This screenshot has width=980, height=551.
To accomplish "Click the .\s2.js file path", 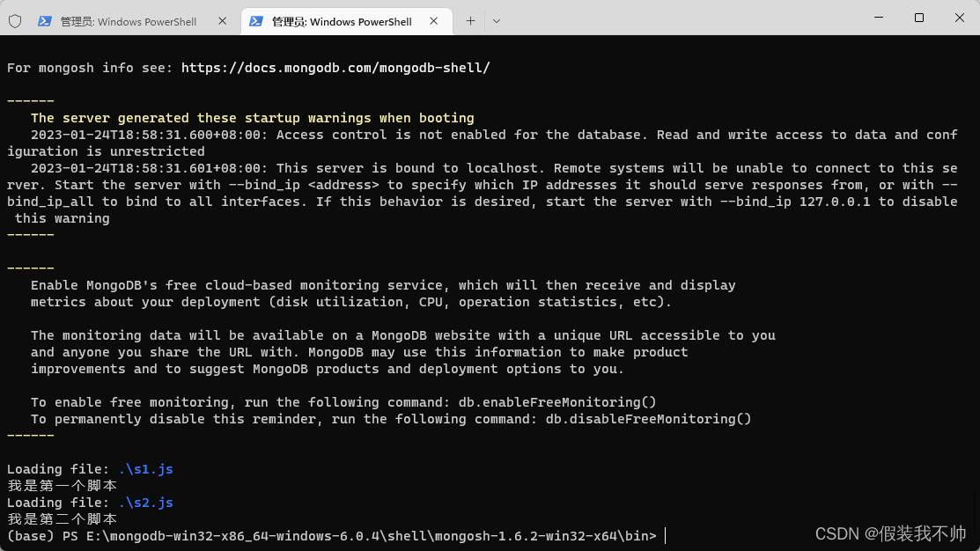I will (x=145, y=503).
